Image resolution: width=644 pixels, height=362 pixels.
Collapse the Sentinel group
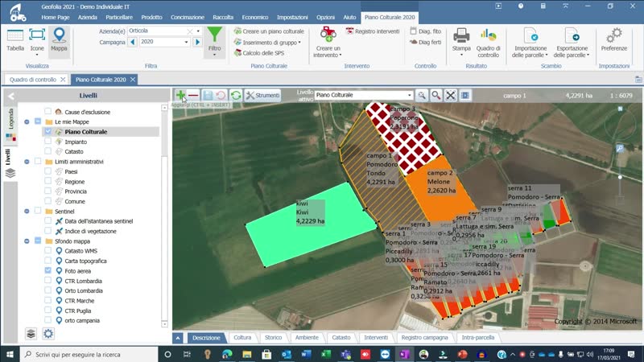click(x=27, y=212)
